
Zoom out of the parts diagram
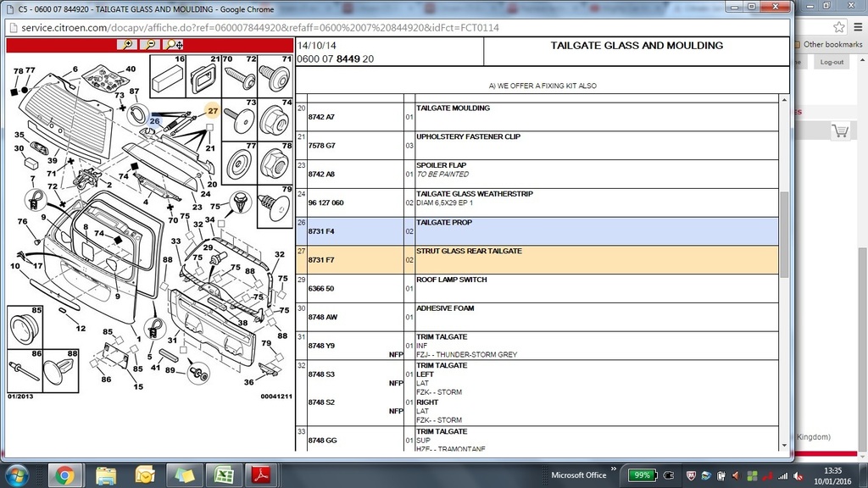pyautogui.click(x=150, y=45)
